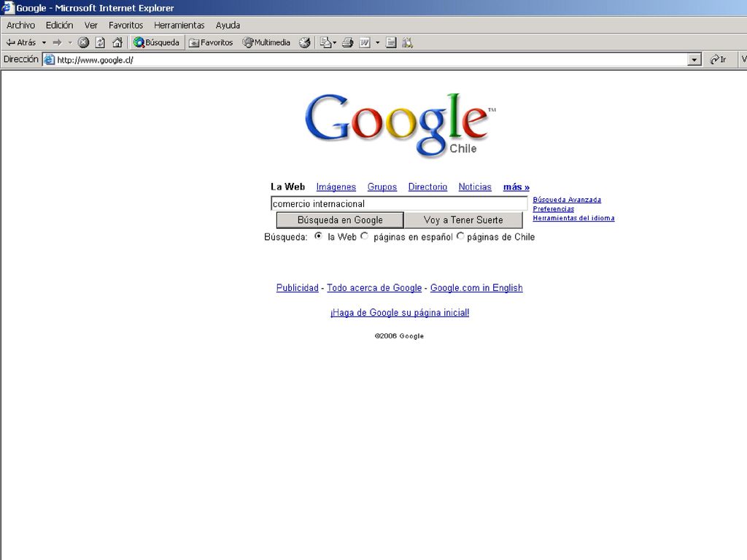Open Todo acerca de Google link
The height and width of the screenshot is (560, 747).
[x=374, y=287]
